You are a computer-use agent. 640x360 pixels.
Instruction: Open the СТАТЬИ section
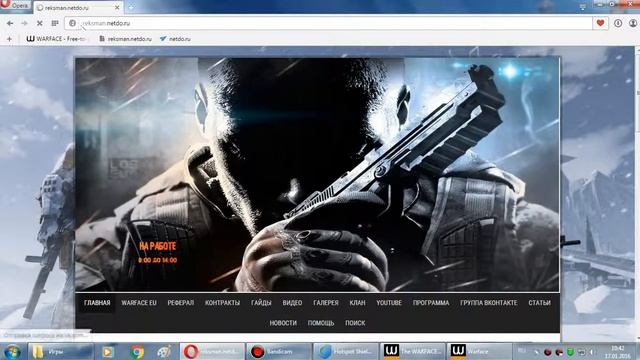[540, 303]
